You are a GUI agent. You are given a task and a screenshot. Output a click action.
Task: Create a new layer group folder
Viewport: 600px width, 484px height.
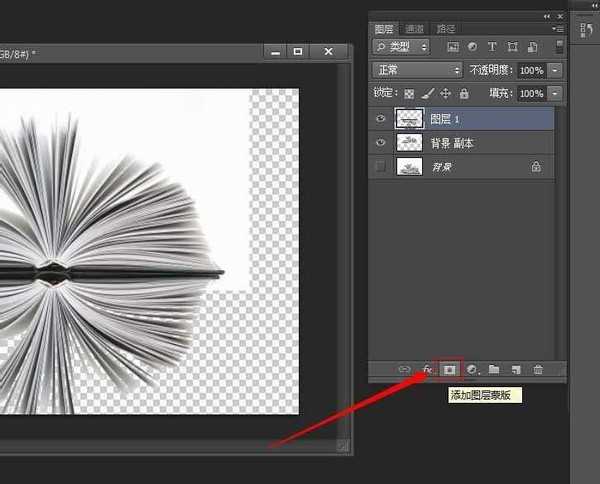click(494, 369)
